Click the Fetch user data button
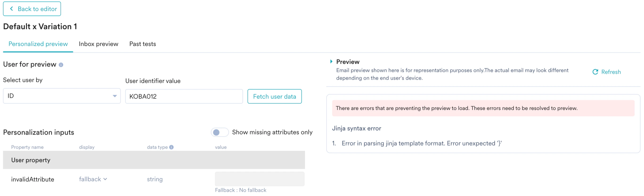Screen dimensions: 644x196 274,96
